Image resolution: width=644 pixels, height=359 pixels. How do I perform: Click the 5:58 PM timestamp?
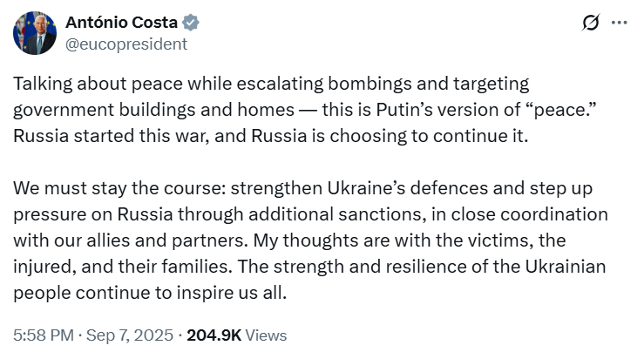[44, 335]
